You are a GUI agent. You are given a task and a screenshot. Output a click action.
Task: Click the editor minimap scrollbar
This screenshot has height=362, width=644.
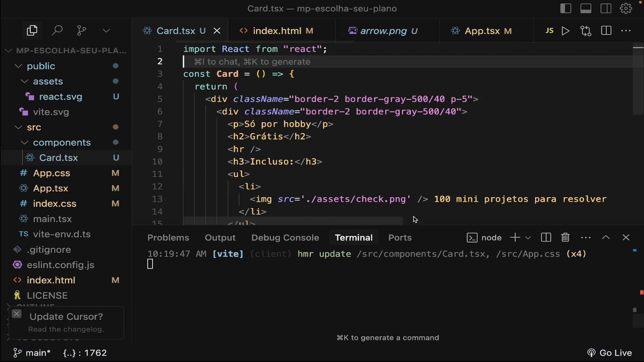click(x=638, y=79)
